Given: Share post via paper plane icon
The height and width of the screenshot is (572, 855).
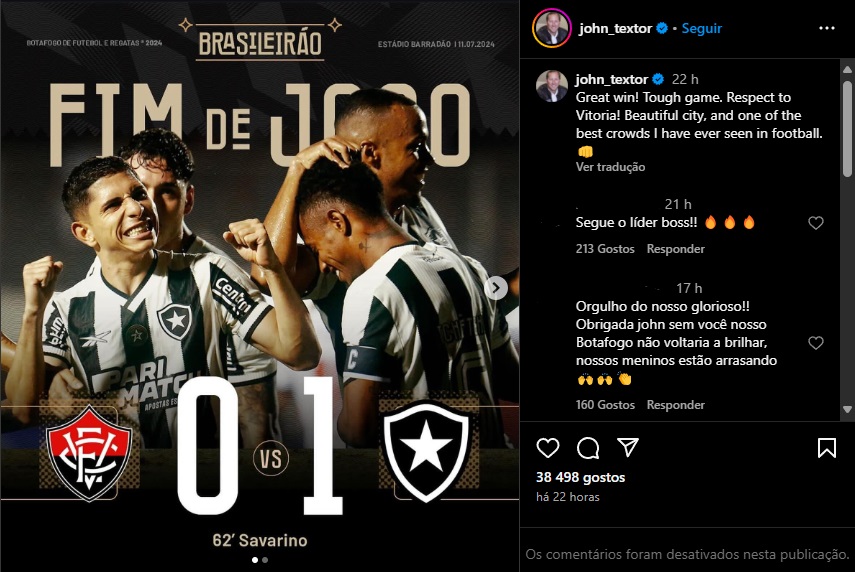Looking at the screenshot, I should pyautogui.click(x=628, y=447).
